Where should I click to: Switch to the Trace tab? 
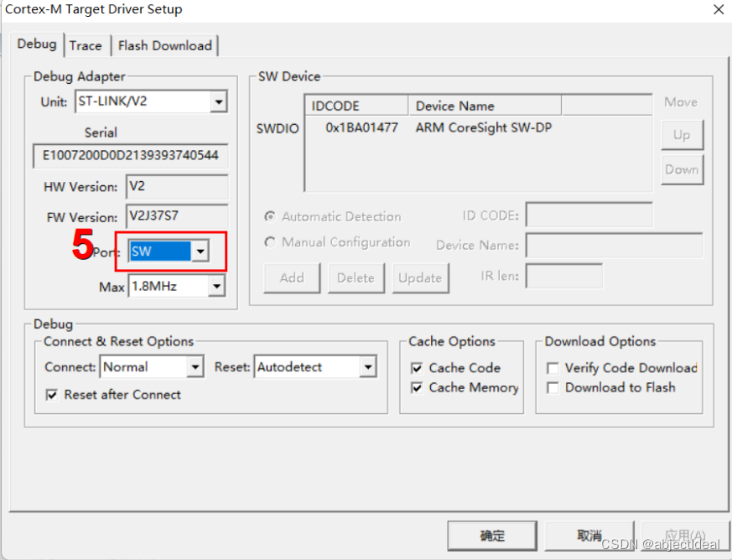[87, 45]
